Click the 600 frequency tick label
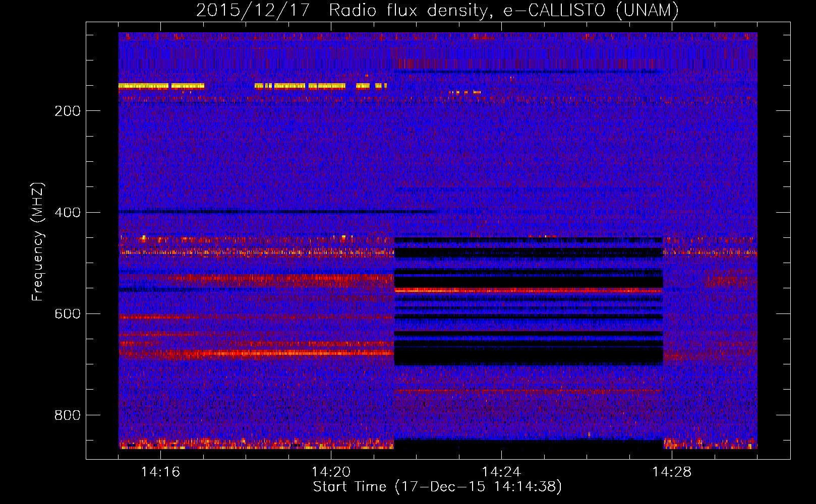The image size is (816, 504). tap(67, 313)
